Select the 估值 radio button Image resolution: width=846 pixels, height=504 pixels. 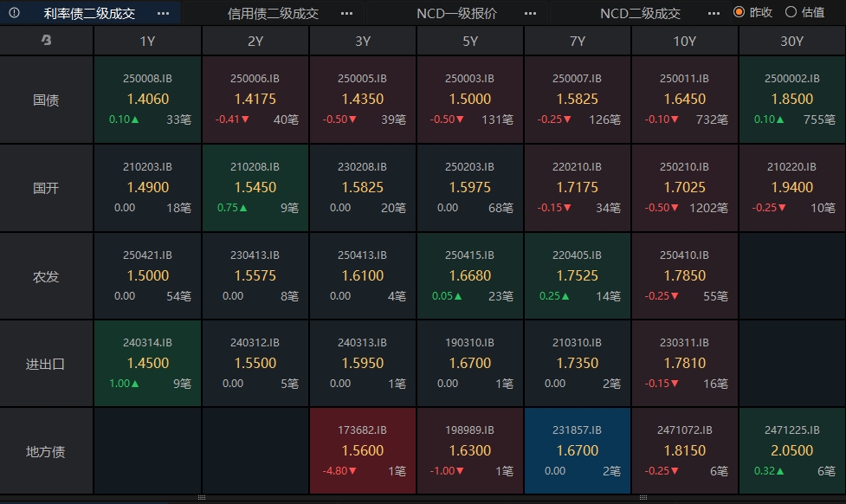tap(791, 12)
